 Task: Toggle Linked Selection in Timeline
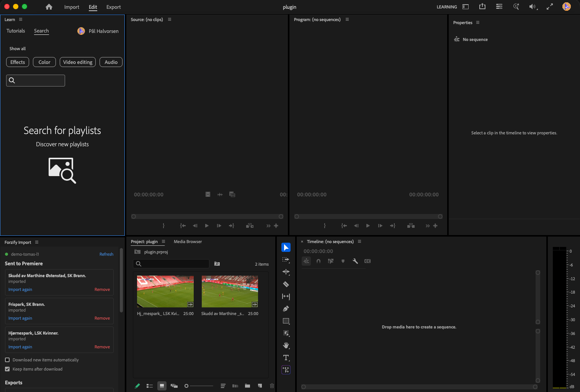(x=331, y=261)
